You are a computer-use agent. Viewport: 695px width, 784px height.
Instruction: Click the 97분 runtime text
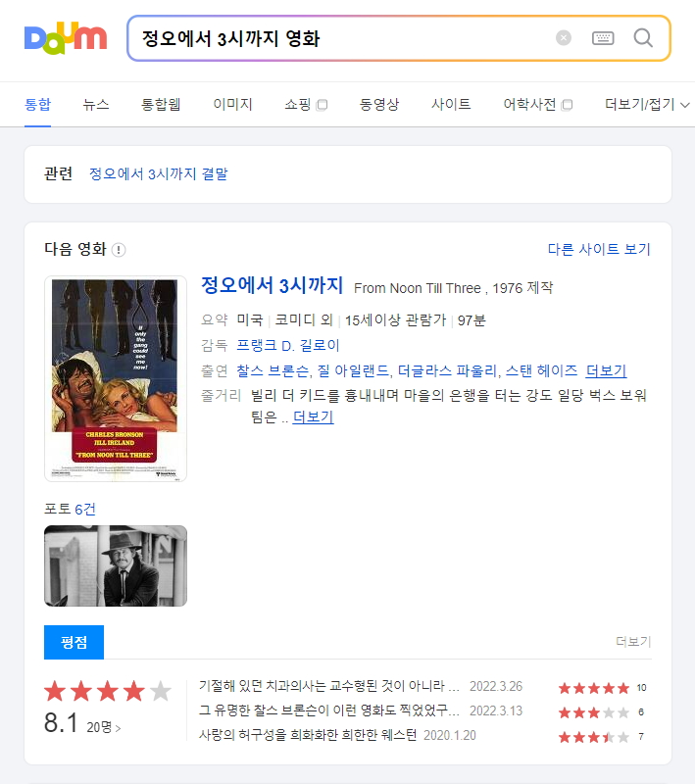point(472,320)
